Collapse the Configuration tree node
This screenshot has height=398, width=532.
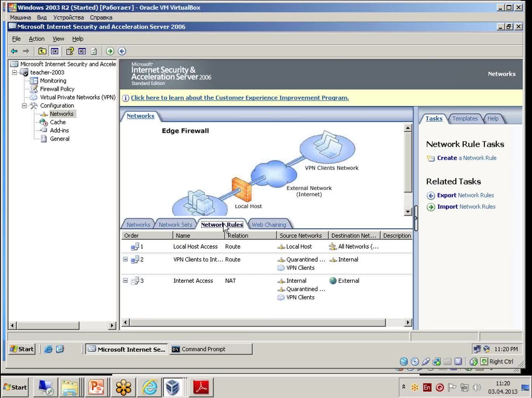[24, 105]
